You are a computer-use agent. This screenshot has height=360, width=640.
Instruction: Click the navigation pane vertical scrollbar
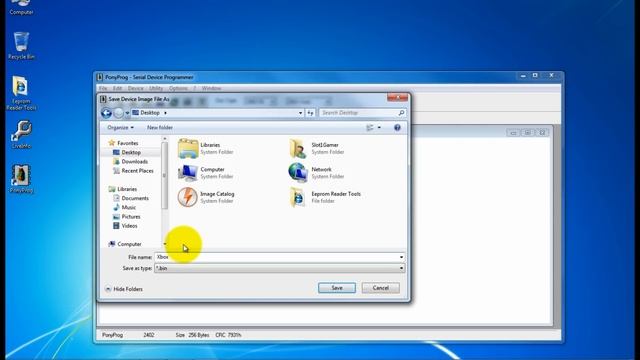pos(164,176)
